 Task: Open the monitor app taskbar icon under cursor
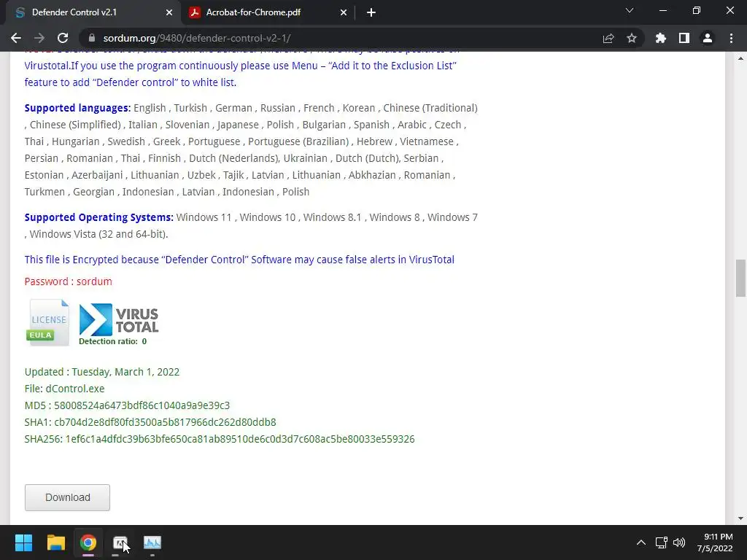[x=120, y=542]
